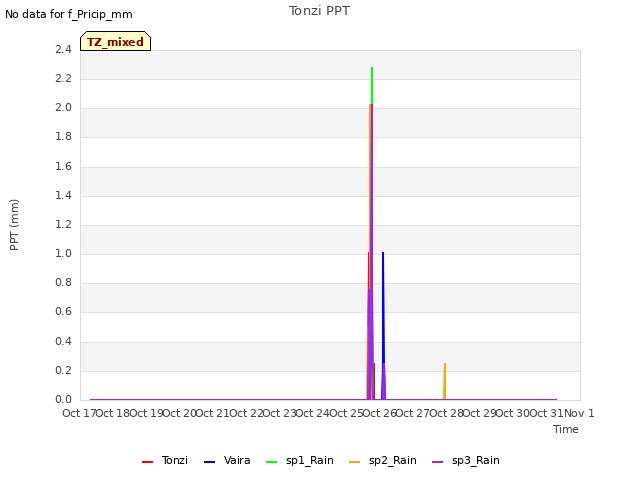Click the red Tonzi legend color marker
640x480 pixels.
click(147, 462)
